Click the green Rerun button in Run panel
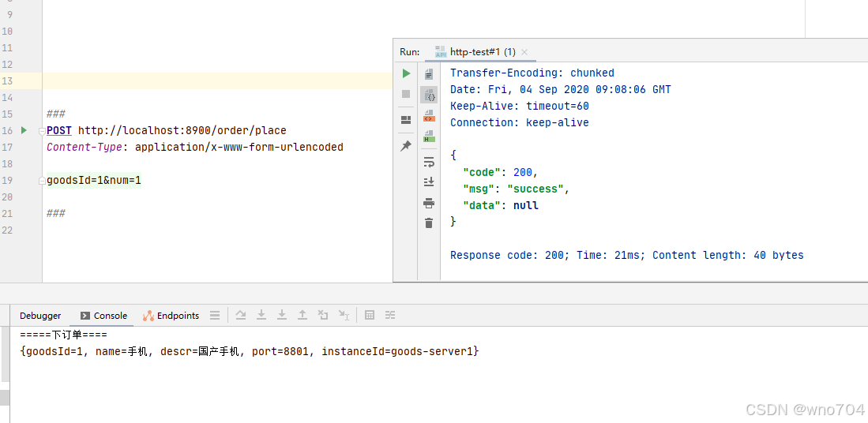This screenshot has height=423, width=868. coord(406,73)
